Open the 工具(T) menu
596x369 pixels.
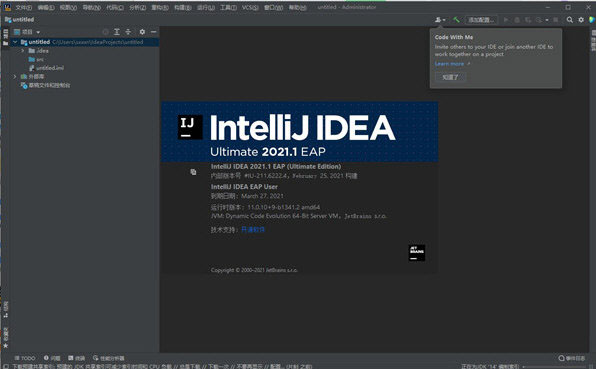pyautogui.click(x=228, y=8)
